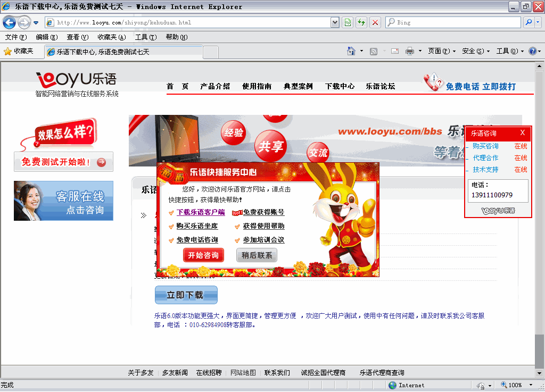Stop loading with the red X icon
The height and width of the screenshot is (392, 545).
375,22
